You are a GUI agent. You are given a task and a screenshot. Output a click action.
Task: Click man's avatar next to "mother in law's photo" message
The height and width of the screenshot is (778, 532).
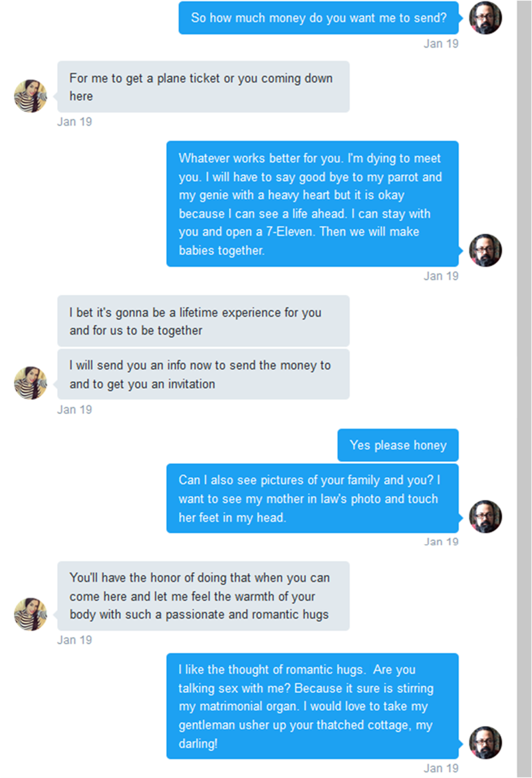pos(485,516)
